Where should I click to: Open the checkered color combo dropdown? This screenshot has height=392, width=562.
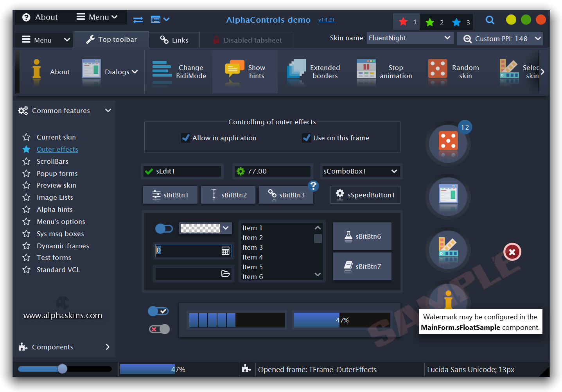[206, 228]
